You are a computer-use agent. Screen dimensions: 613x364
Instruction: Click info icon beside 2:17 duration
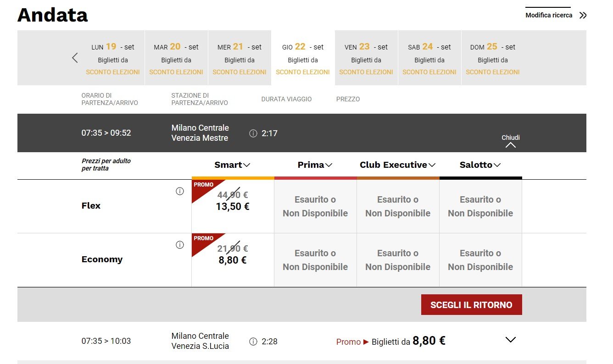tap(253, 133)
